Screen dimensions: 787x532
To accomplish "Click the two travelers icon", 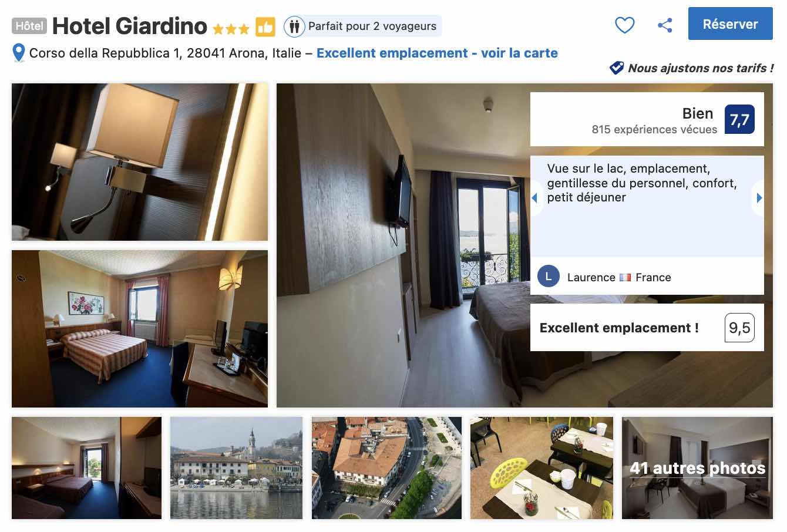I will [294, 26].
